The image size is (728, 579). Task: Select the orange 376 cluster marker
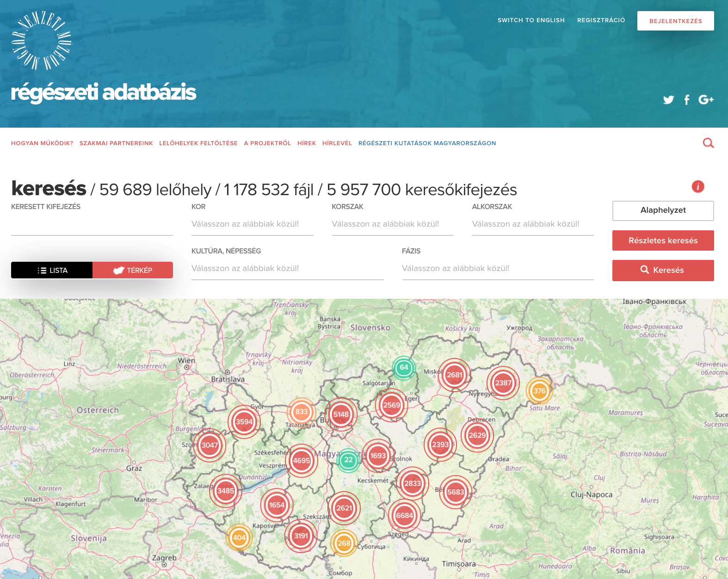coord(539,391)
